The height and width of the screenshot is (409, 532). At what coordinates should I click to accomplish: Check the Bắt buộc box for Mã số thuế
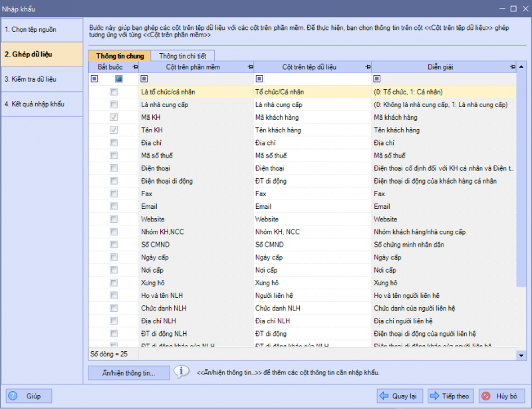click(114, 156)
